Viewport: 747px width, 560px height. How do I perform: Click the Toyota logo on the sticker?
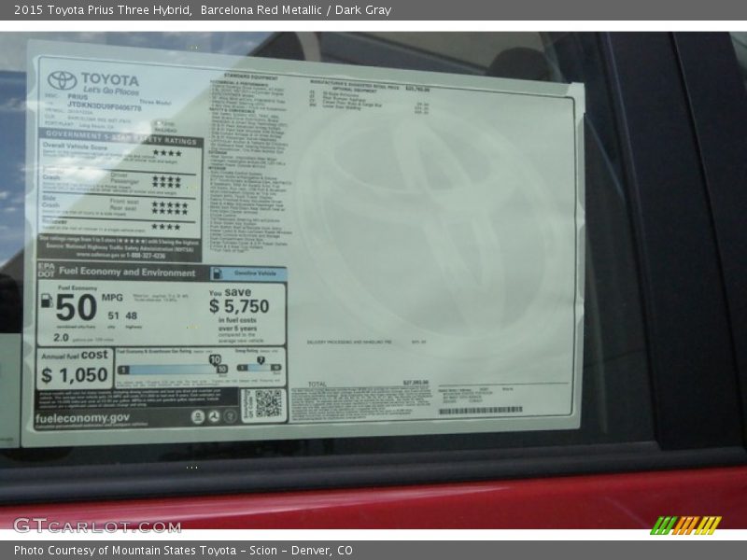click(62, 80)
